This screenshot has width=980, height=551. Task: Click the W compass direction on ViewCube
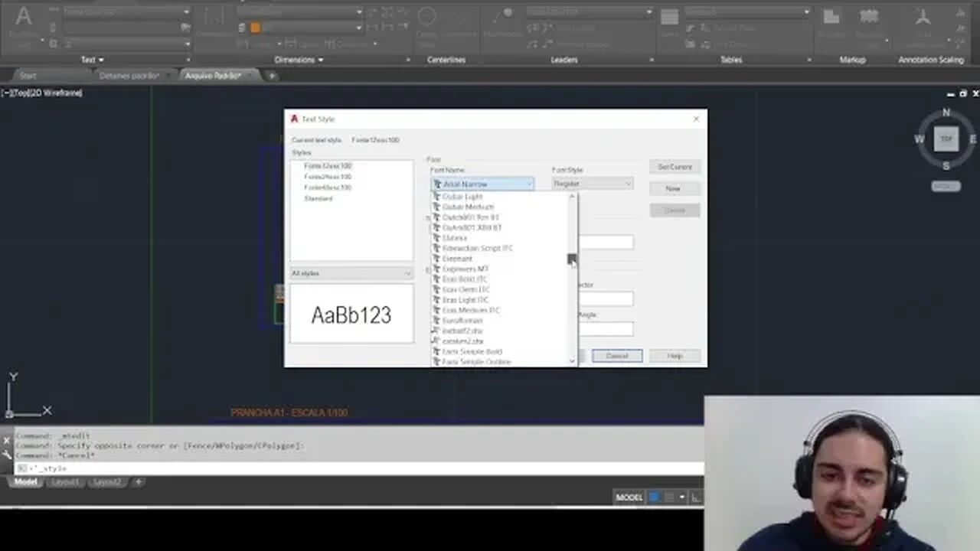(919, 139)
